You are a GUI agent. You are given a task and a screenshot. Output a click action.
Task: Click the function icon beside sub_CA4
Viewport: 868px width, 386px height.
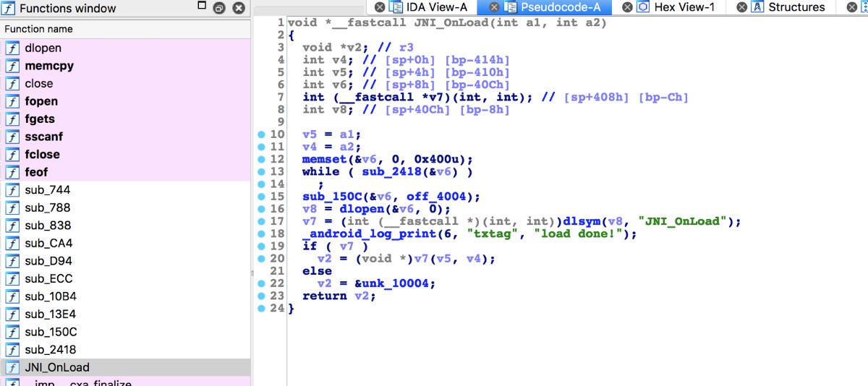(12, 243)
